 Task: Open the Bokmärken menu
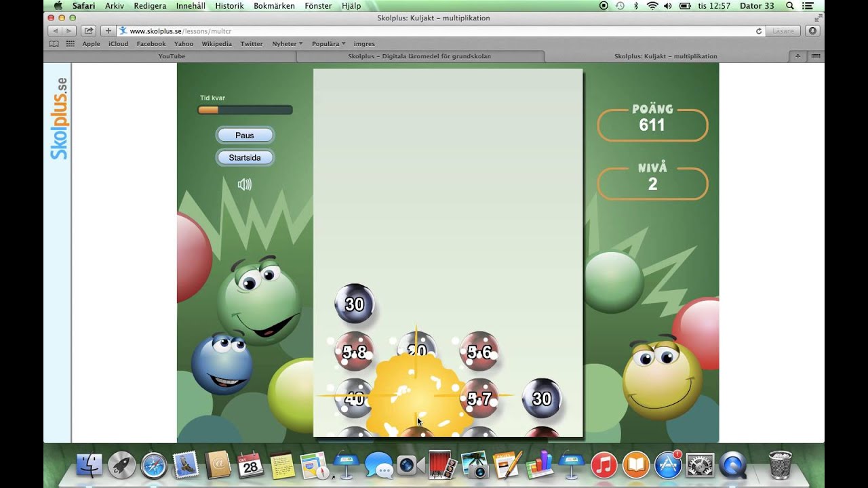274,5
